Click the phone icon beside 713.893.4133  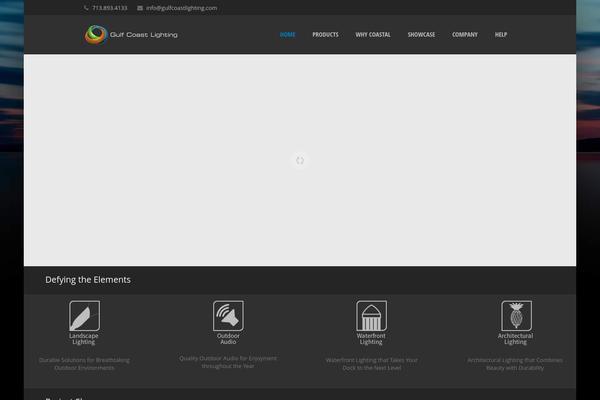86,8
